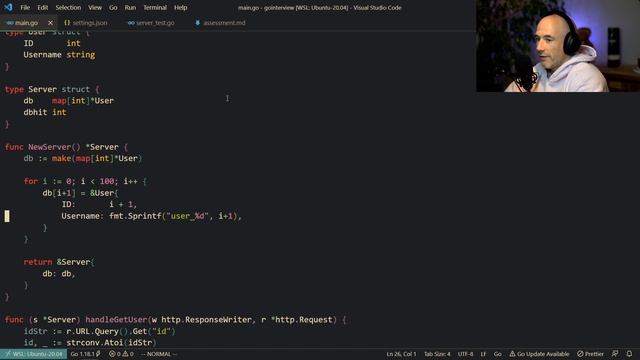Click the dbhit field in Server struct
The width and height of the screenshot is (640, 360).
[35, 112]
